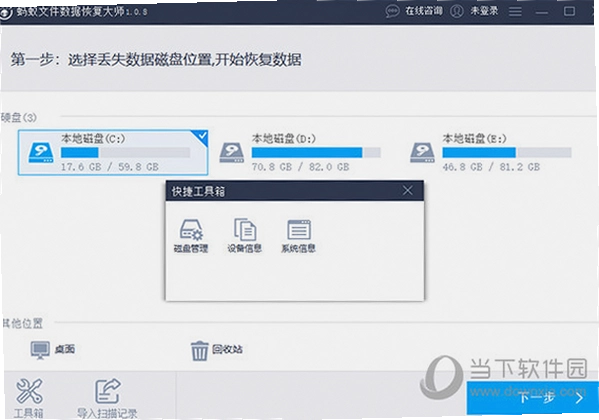The width and height of the screenshot is (599, 420).
Task: Select 回收站 recycle bin location
Action: [217, 350]
